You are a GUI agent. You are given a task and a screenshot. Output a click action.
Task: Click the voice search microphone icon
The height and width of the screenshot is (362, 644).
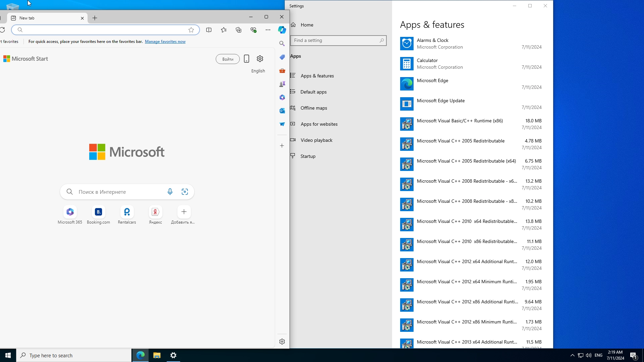[x=170, y=192]
